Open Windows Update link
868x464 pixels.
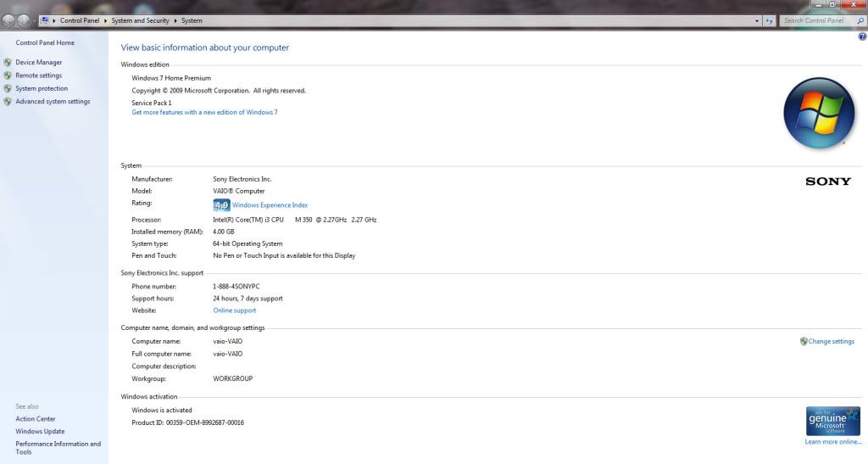[40, 431]
